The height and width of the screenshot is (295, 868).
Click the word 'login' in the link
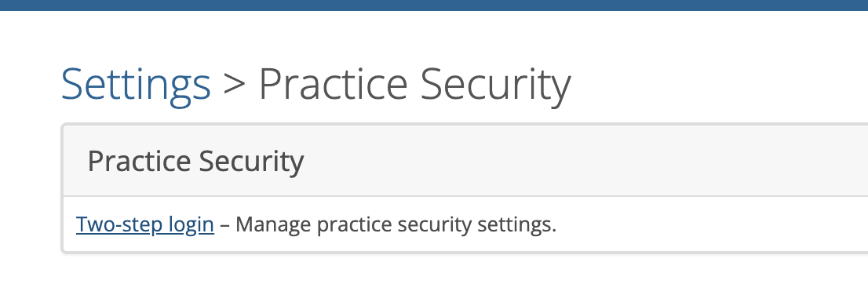(191, 225)
